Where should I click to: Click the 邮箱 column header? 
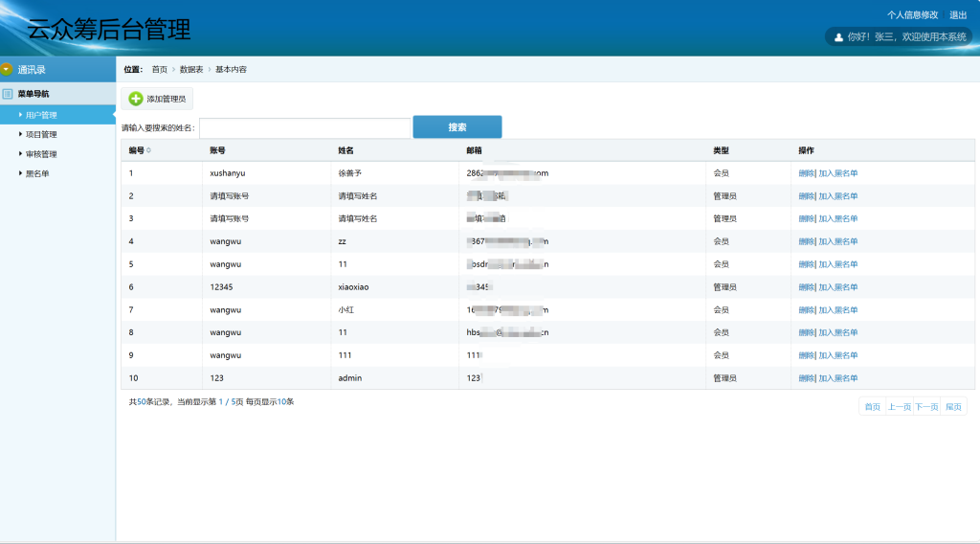(x=474, y=150)
